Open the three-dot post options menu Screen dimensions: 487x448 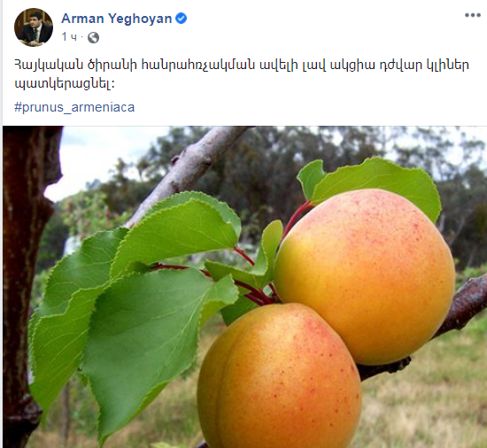(x=473, y=16)
